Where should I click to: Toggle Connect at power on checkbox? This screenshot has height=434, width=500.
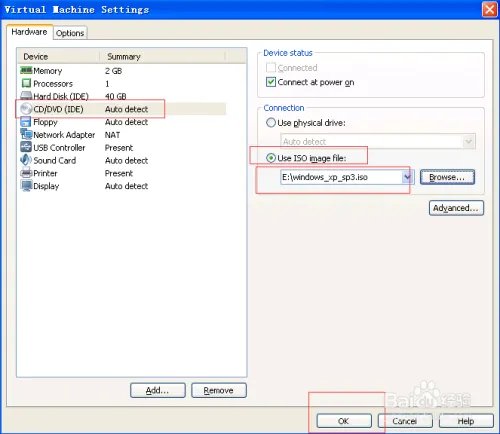(271, 82)
